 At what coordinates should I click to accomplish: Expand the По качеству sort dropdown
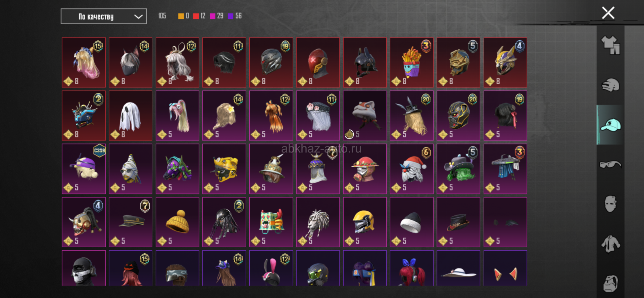[104, 16]
